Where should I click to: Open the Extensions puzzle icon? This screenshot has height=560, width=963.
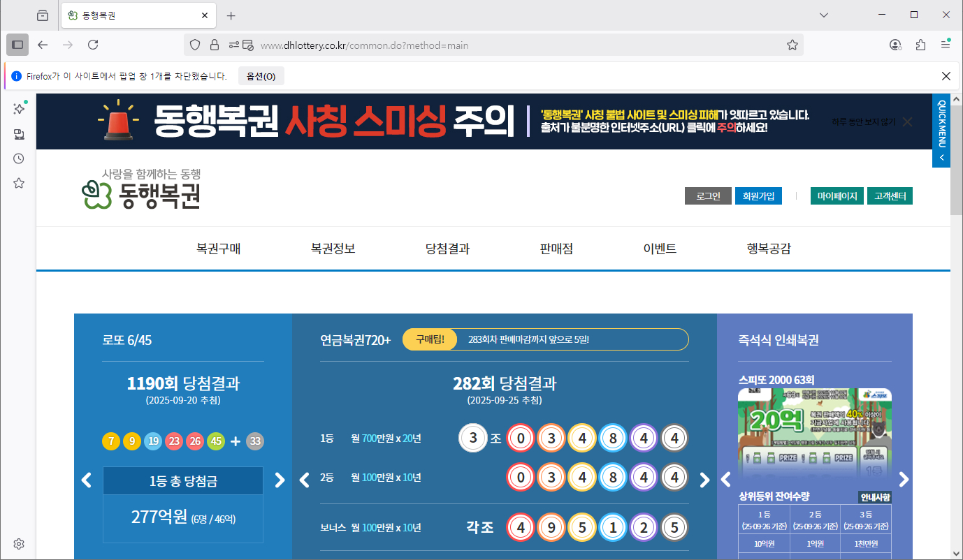pos(920,45)
